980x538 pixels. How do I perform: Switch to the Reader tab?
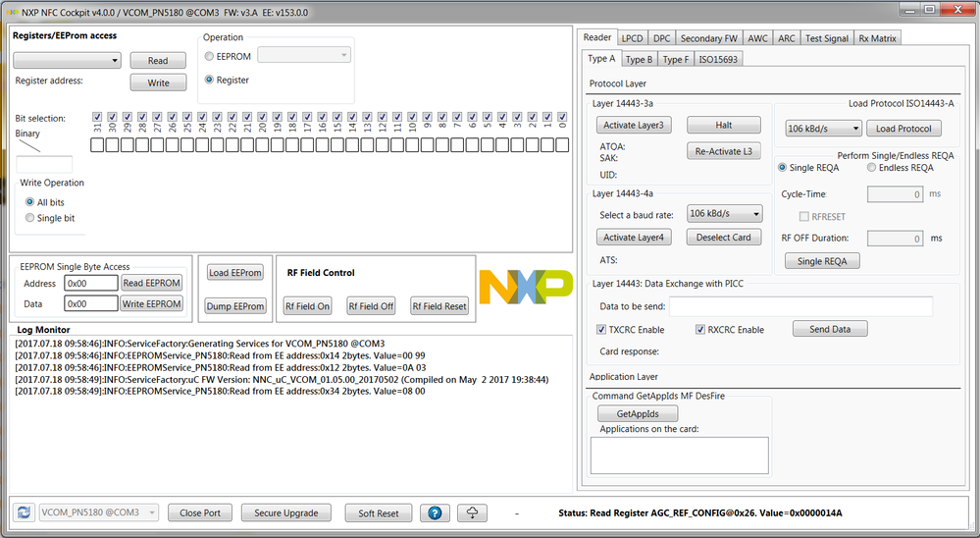click(x=596, y=37)
